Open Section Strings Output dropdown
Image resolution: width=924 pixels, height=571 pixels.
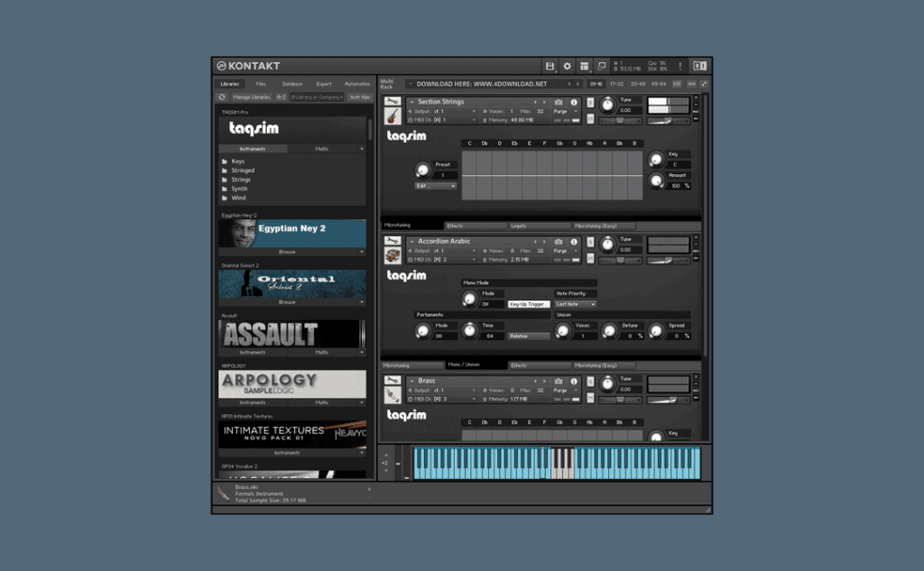click(x=444, y=111)
